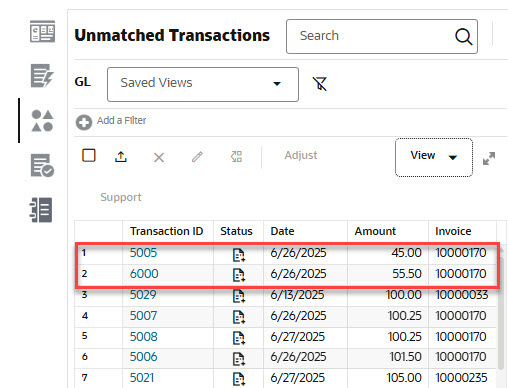The width and height of the screenshot is (508, 388).
Task: Open transaction ID 5008 link
Action: tap(143, 337)
